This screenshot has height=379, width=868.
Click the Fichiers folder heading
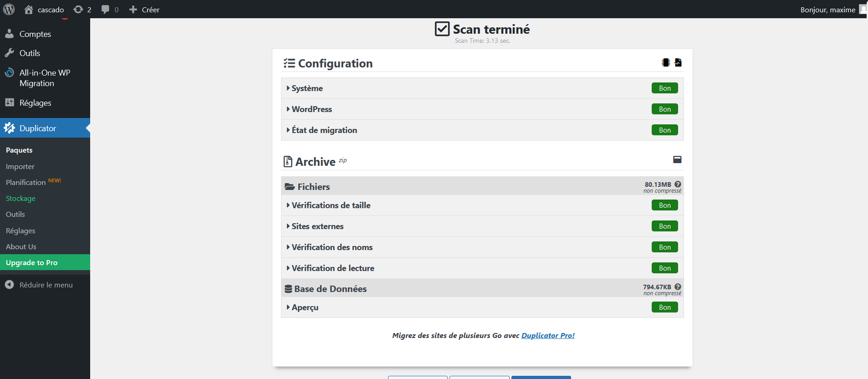click(307, 187)
